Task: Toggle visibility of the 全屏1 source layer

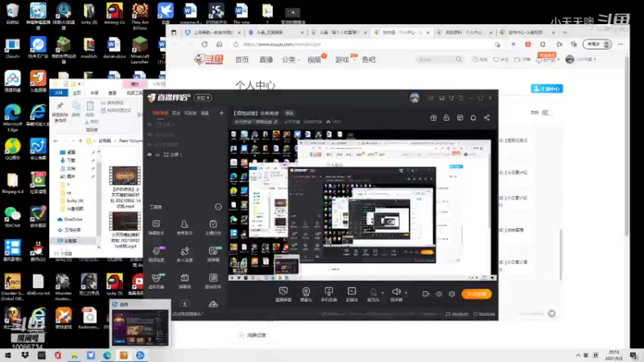Action: (x=150, y=154)
